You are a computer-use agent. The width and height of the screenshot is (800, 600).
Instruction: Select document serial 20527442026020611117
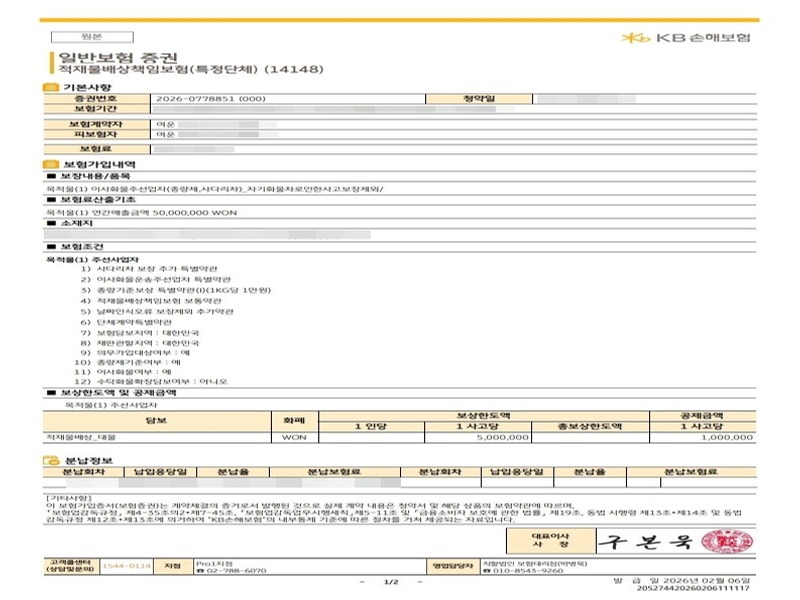[693, 588]
